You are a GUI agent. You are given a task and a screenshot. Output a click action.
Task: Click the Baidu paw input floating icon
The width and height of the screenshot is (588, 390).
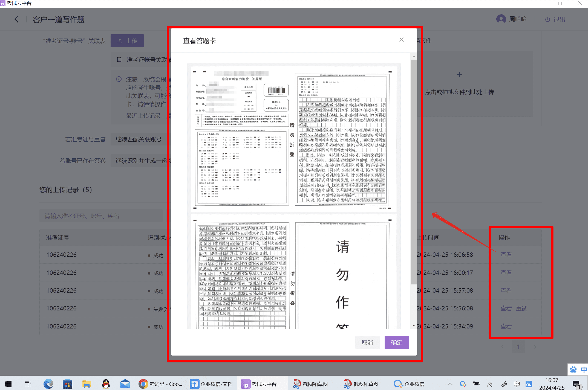pos(573,370)
